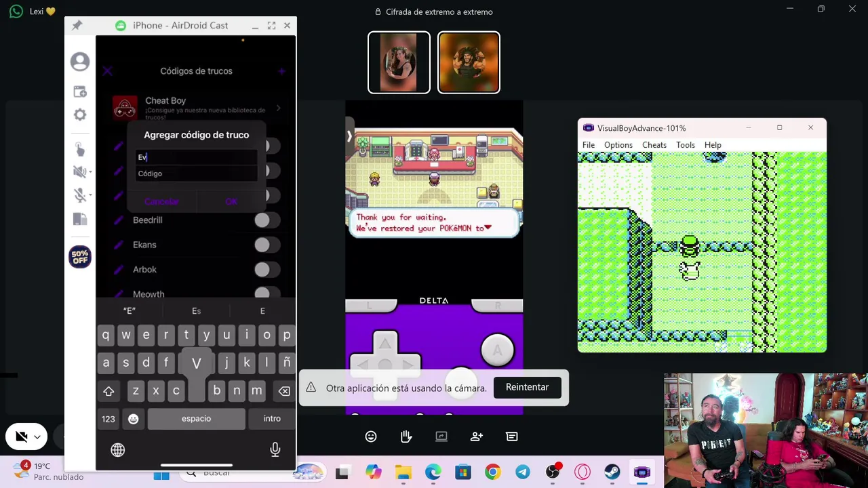Image resolution: width=868 pixels, height=488 pixels.
Task: Tap the backspace key on keyboard
Action: tap(284, 391)
